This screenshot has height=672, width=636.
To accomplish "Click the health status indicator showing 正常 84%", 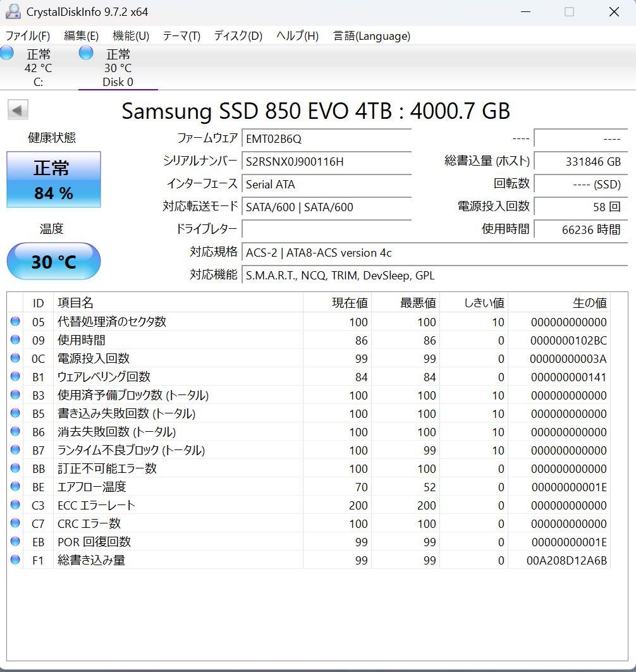I will pyautogui.click(x=53, y=179).
